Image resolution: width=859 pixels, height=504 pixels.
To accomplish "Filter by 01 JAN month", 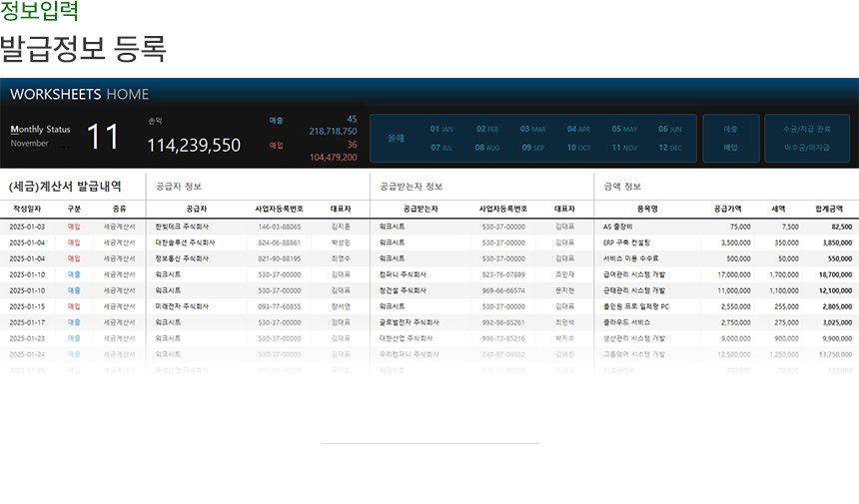I will click(441, 129).
